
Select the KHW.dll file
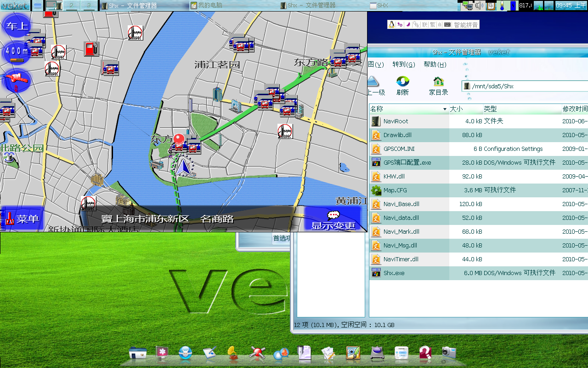394,177
